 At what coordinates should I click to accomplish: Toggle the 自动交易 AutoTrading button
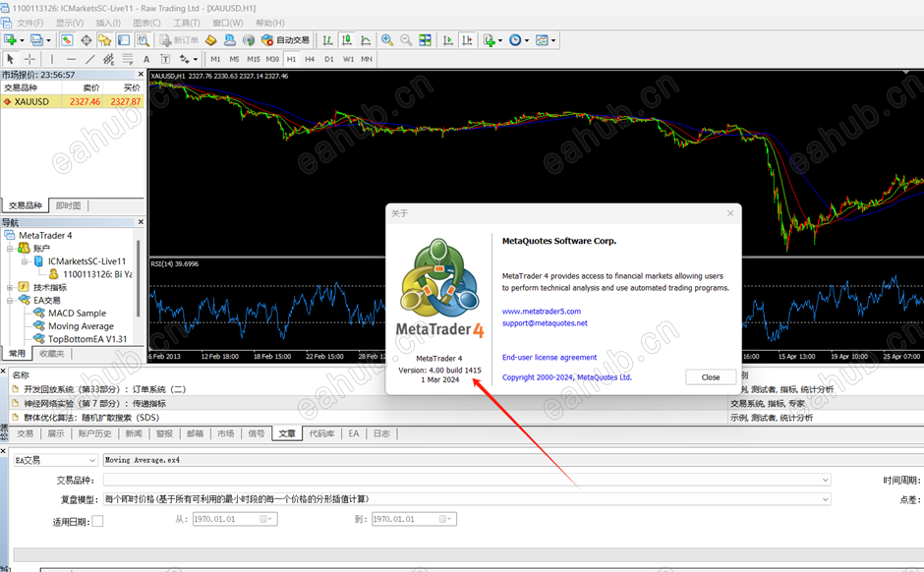tap(285, 40)
